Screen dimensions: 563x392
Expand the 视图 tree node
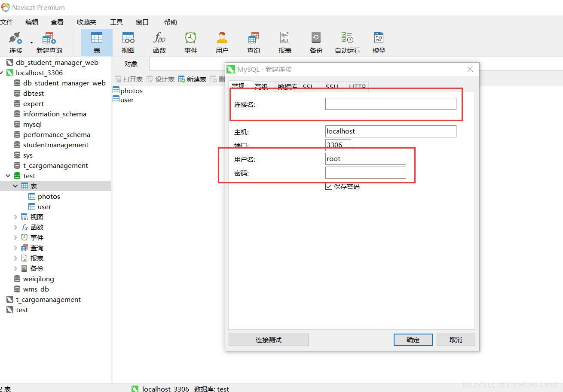pyautogui.click(x=15, y=217)
